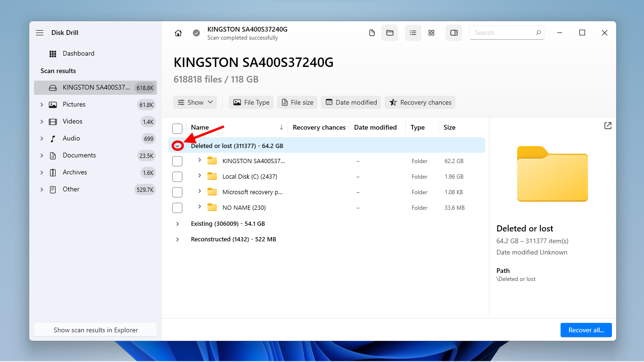Click the Videos film icon
The width and height of the screenshot is (644, 362).
pos(53,122)
